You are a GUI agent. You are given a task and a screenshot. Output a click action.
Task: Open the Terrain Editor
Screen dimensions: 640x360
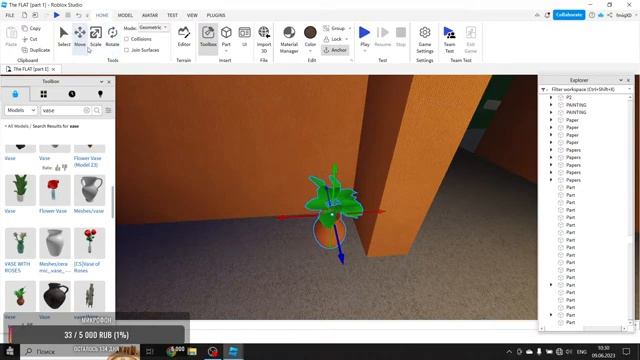coord(184,36)
